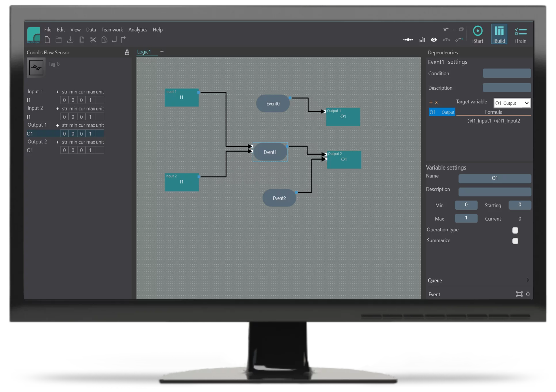Enable the Summarize checkbox
Screen dimensions: 556x392
(515, 241)
